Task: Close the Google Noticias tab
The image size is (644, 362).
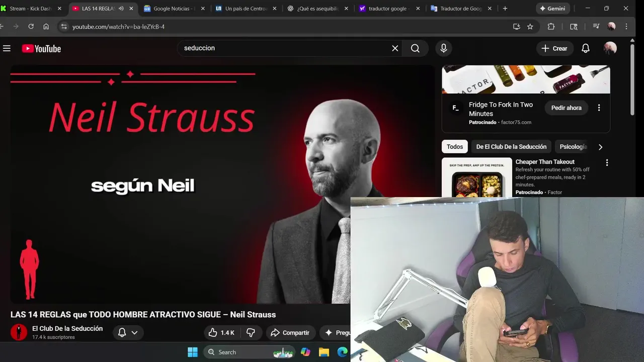Action: click(x=203, y=9)
